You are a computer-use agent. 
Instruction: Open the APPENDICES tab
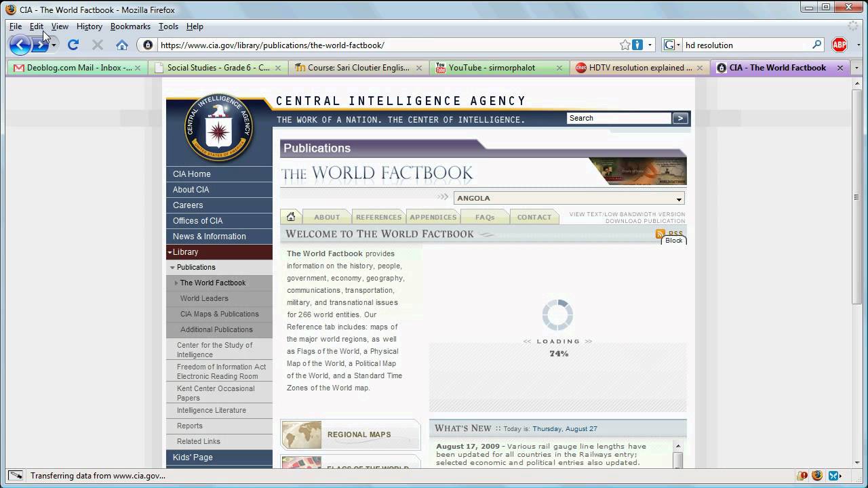(433, 217)
